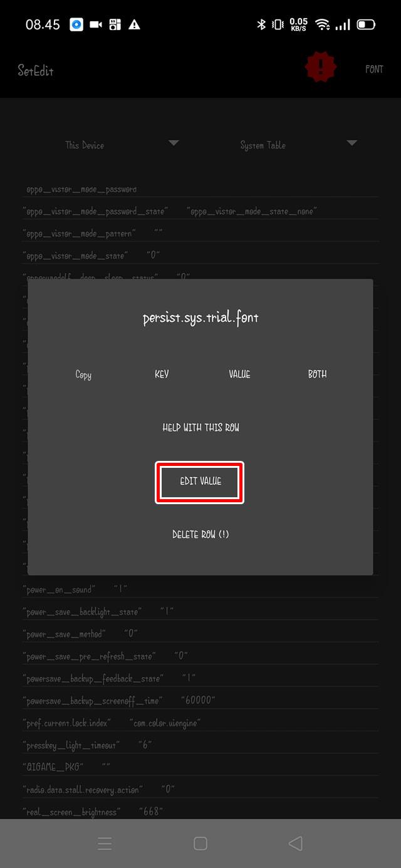The height and width of the screenshot is (868, 401).
Task: Tap DELETE ROW (!) button
Action: coord(200,534)
